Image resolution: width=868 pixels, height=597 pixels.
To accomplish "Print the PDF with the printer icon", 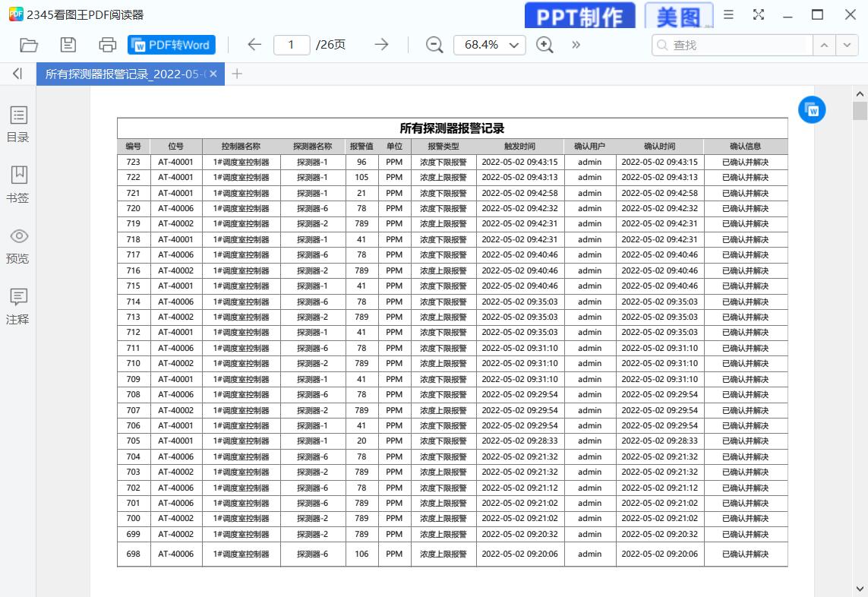I will click(108, 45).
